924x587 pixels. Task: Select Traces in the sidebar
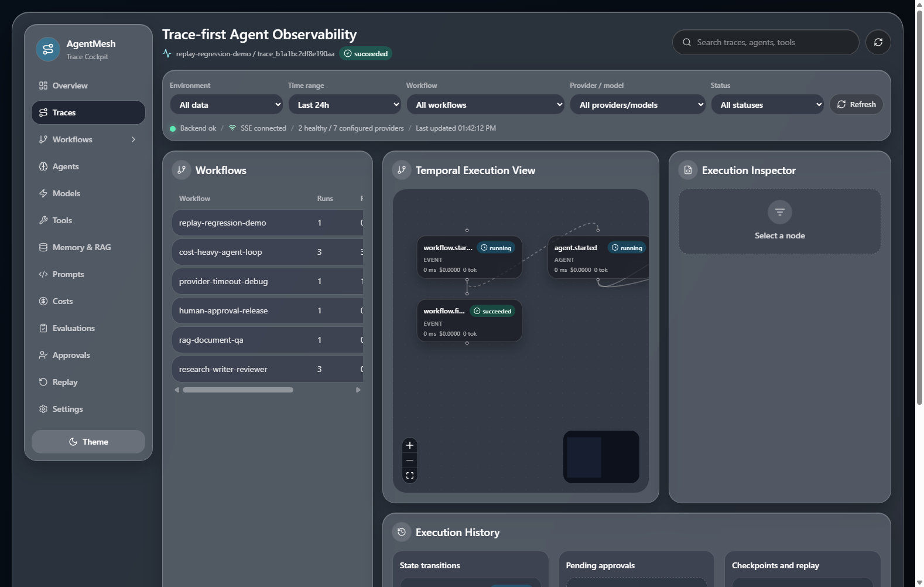point(88,112)
